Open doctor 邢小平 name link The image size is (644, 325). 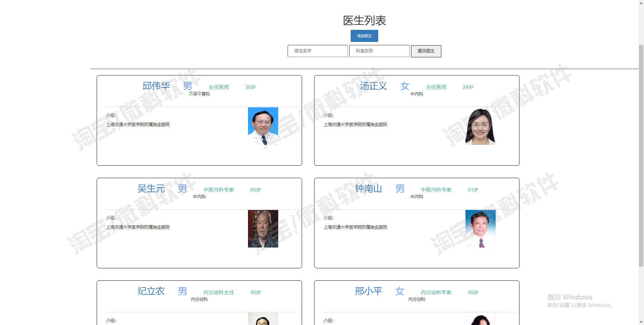click(368, 291)
